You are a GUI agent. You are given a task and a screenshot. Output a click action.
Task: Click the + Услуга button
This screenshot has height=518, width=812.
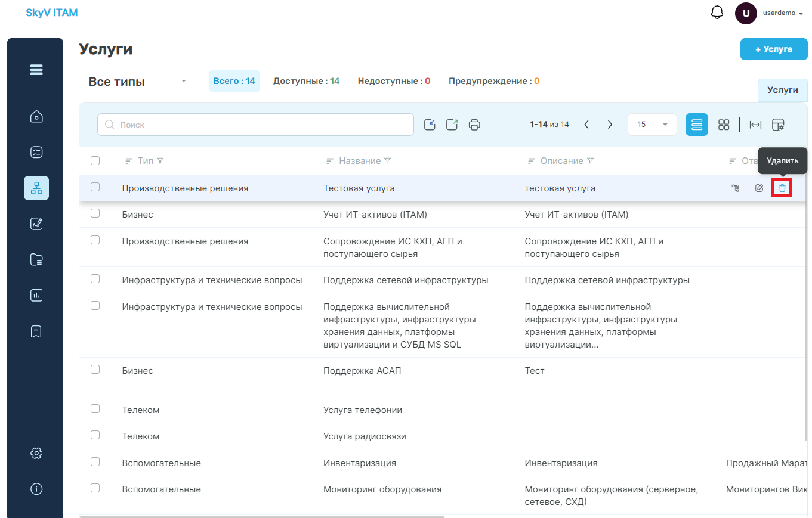pos(774,49)
